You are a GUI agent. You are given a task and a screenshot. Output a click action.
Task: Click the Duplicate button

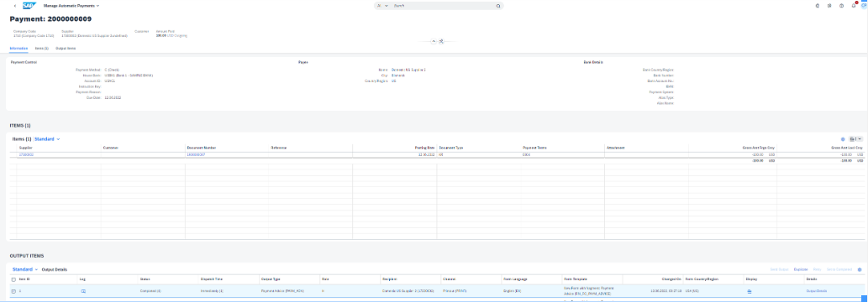click(801, 269)
